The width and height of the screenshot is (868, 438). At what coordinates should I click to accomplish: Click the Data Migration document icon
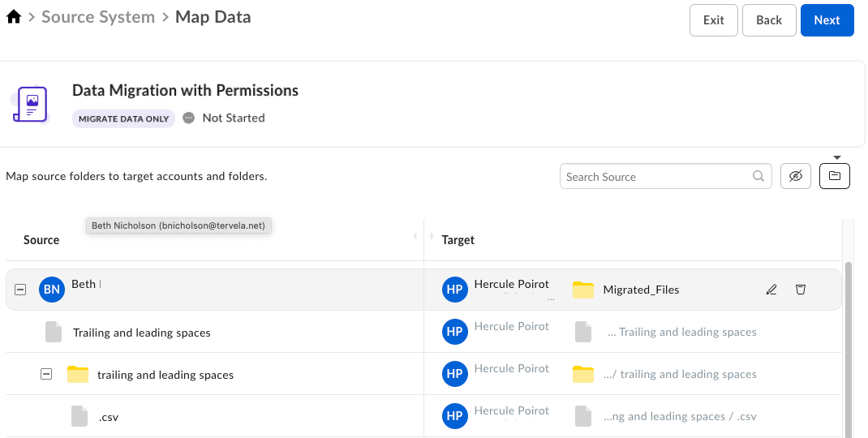click(32, 105)
